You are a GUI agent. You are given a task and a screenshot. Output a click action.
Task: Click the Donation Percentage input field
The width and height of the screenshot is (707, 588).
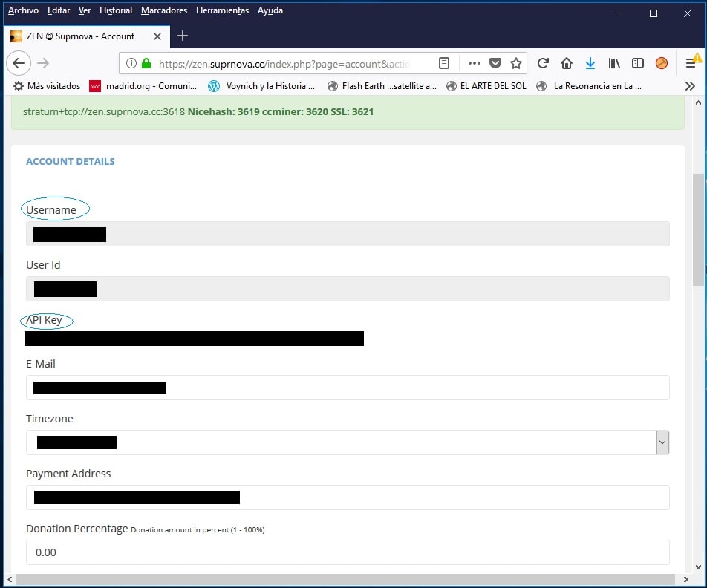pyautogui.click(x=348, y=552)
